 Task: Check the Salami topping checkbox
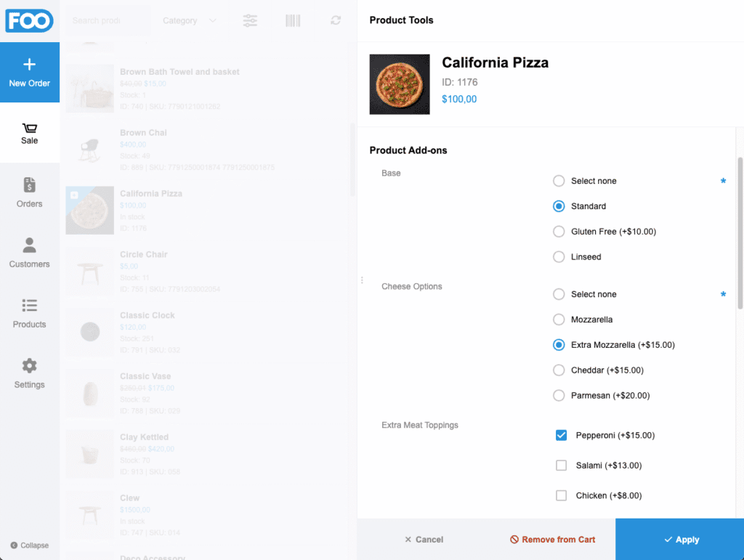pos(561,466)
